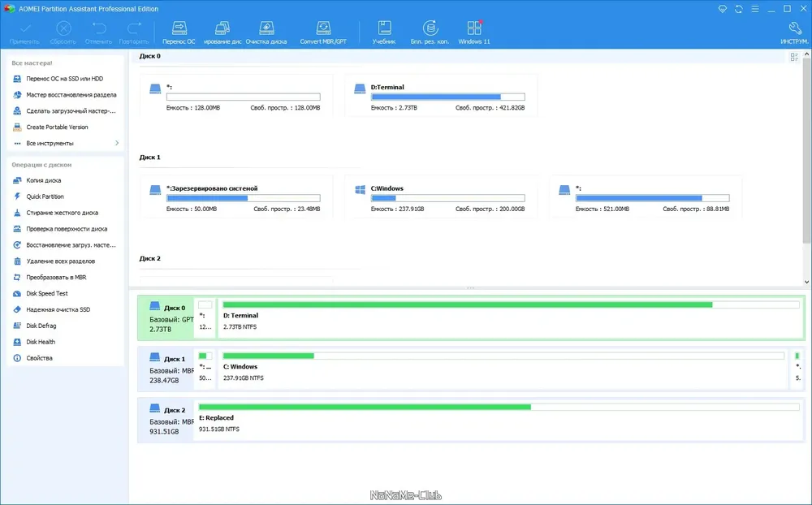Click the refresh icon in title bar
The image size is (812, 505).
pyautogui.click(x=738, y=9)
